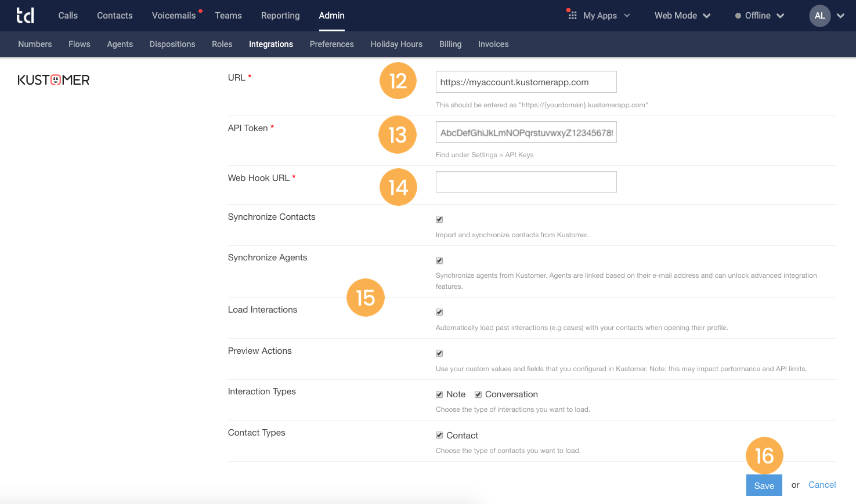Image resolution: width=856 pixels, height=504 pixels.
Task: Click the Talkdesk logo
Action: coord(26,16)
